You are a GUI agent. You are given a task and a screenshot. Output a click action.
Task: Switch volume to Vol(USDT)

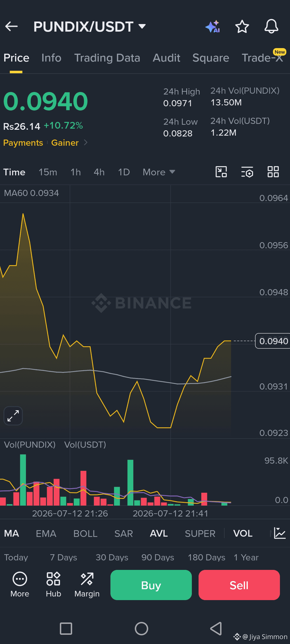click(85, 445)
